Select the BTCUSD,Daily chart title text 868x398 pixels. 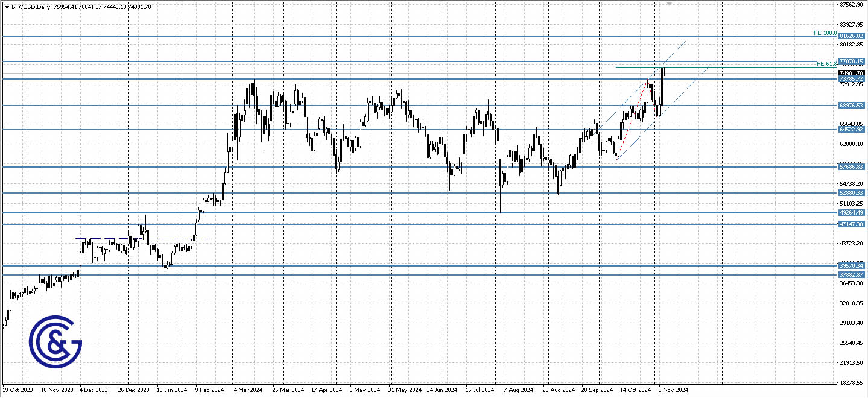31,7
